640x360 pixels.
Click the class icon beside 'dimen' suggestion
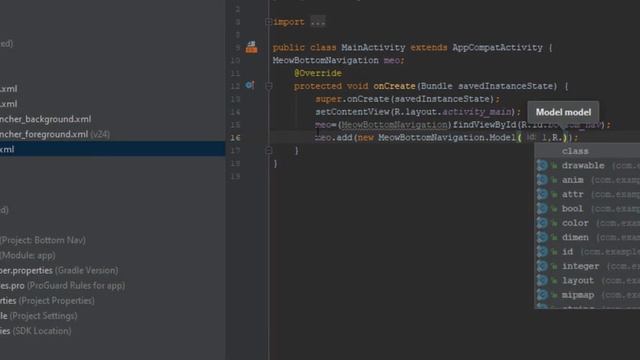click(x=542, y=237)
